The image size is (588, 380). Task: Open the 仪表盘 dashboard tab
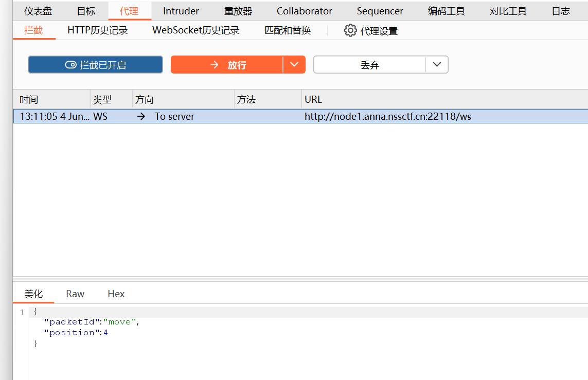point(38,11)
